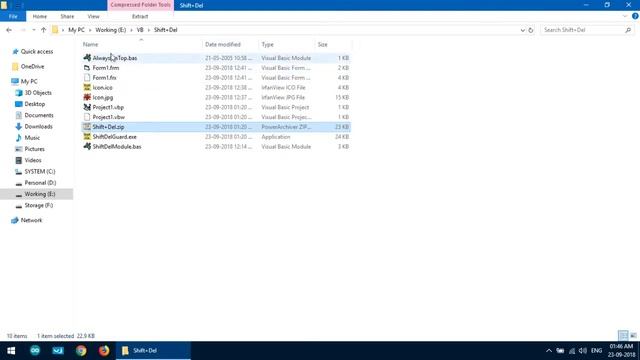Open Network in navigation pane
The height and width of the screenshot is (360, 640).
pyautogui.click(x=31, y=220)
